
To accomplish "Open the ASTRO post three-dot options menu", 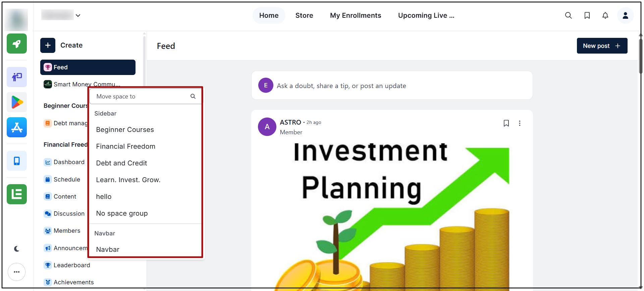I will [520, 123].
